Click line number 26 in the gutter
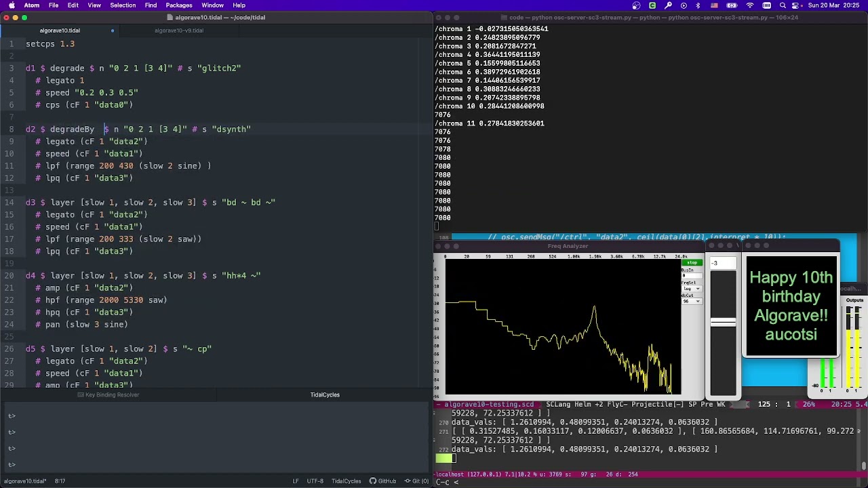Image resolution: width=868 pixels, height=488 pixels. point(9,348)
